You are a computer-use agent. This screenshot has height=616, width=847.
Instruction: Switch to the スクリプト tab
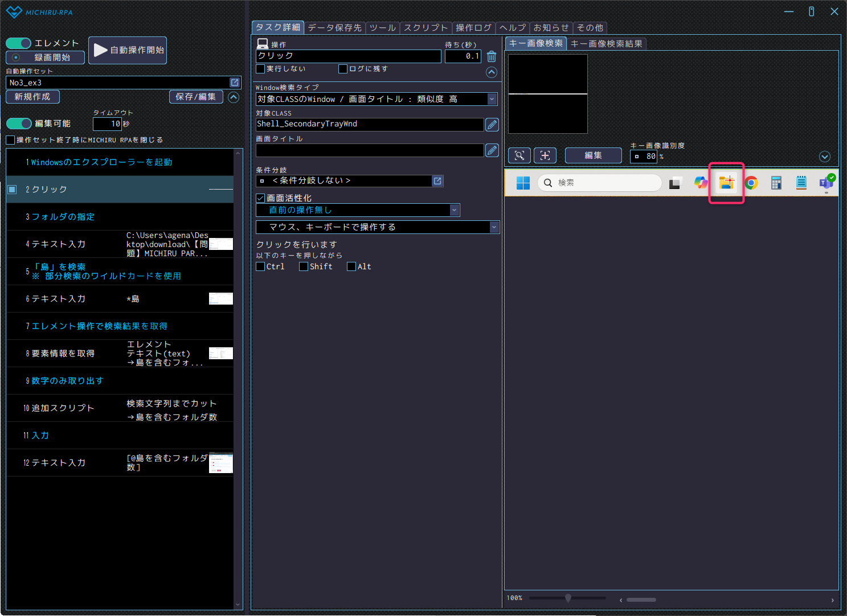[425, 27]
